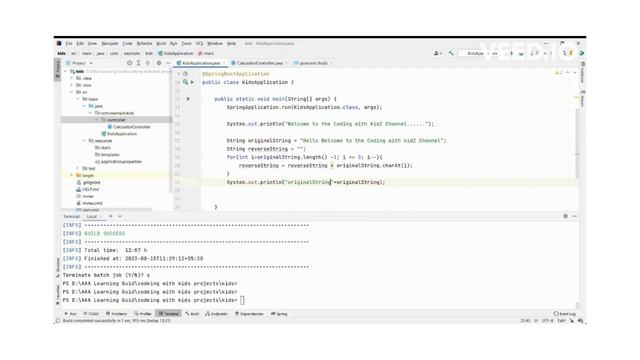The height and width of the screenshot is (360, 640).
Task: Open the Navigate menu
Action: (x=109, y=43)
